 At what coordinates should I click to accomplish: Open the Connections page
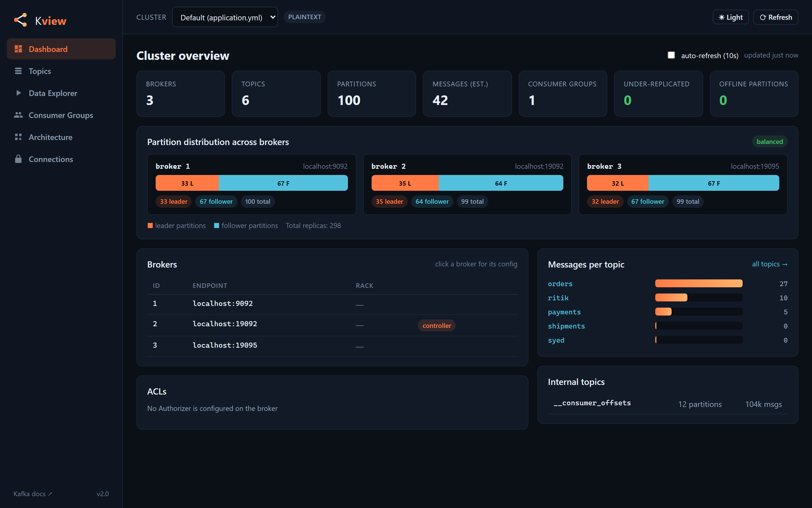click(x=61, y=159)
